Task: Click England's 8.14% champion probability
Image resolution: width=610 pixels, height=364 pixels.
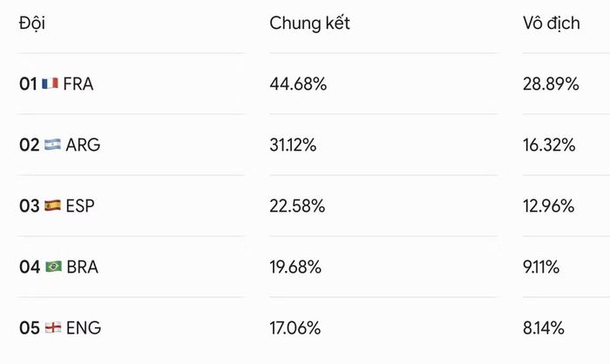Action: 544,328
